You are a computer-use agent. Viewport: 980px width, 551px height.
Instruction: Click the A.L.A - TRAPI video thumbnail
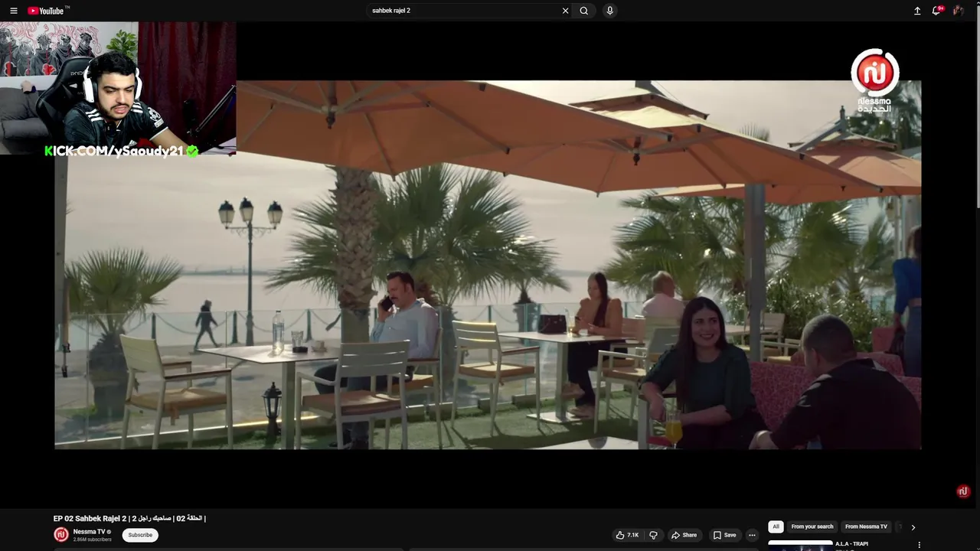(x=800, y=546)
